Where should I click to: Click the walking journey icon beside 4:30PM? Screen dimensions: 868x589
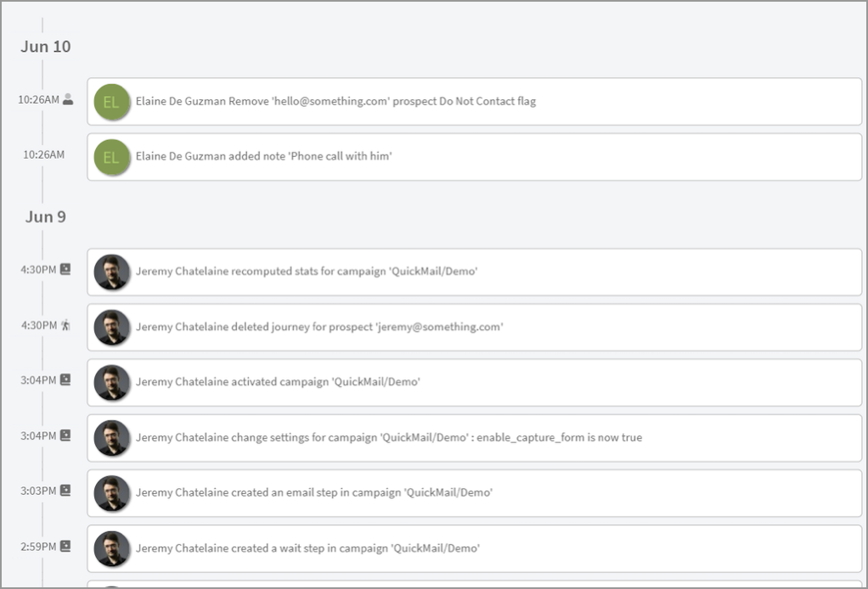65,325
